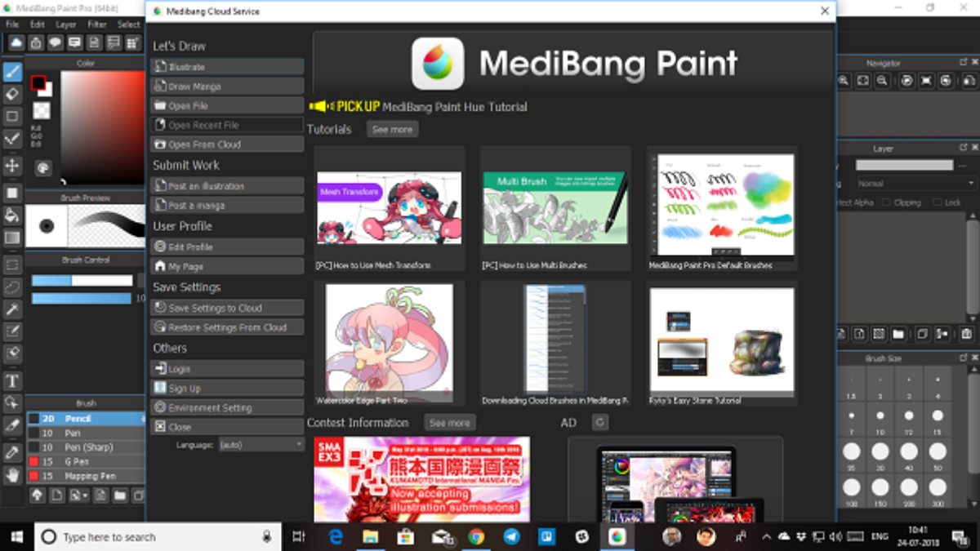Open the color palette icon in the Color panel

pyautogui.click(x=42, y=167)
